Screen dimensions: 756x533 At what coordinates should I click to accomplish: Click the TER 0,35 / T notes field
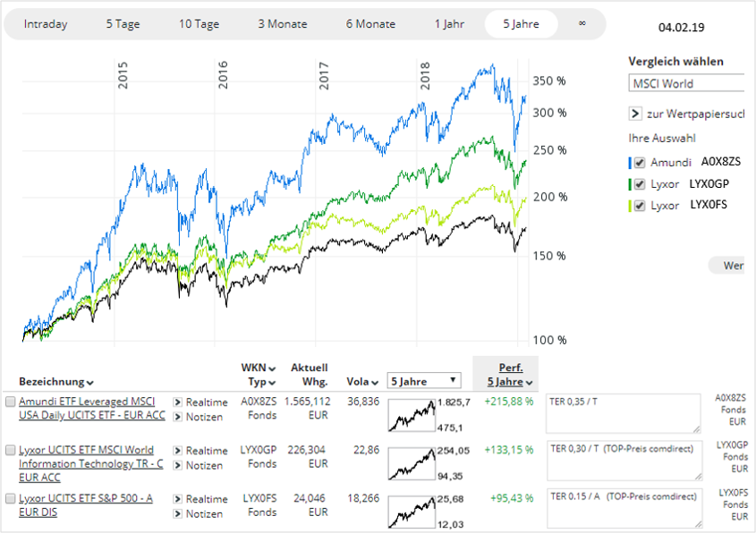tap(624, 413)
